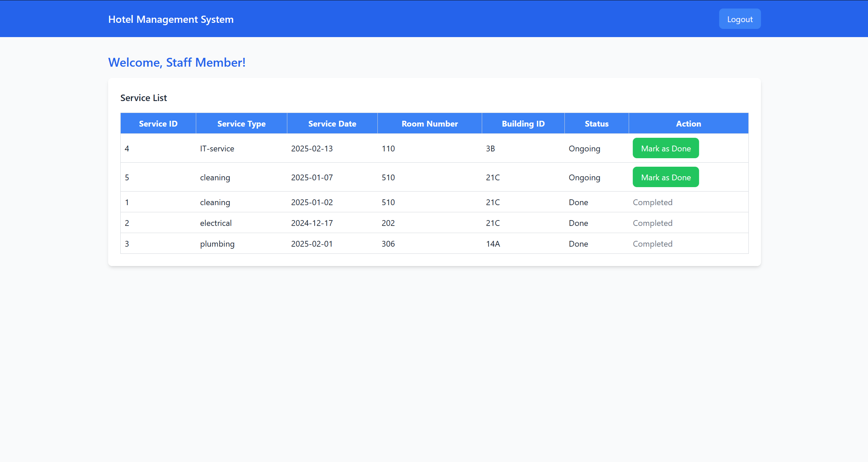Screen dimensions: 868x462
Task: Click the Service List heading
Action: (x=143, y=98)
